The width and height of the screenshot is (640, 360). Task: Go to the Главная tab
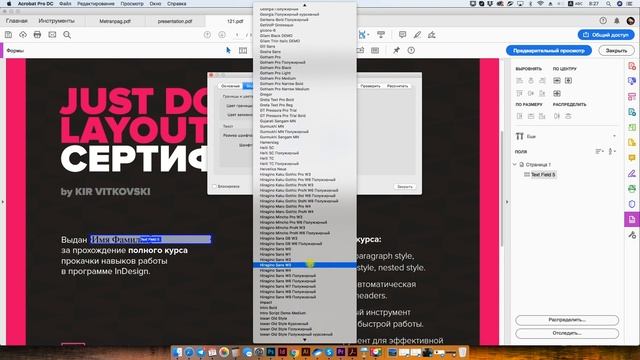17,21
